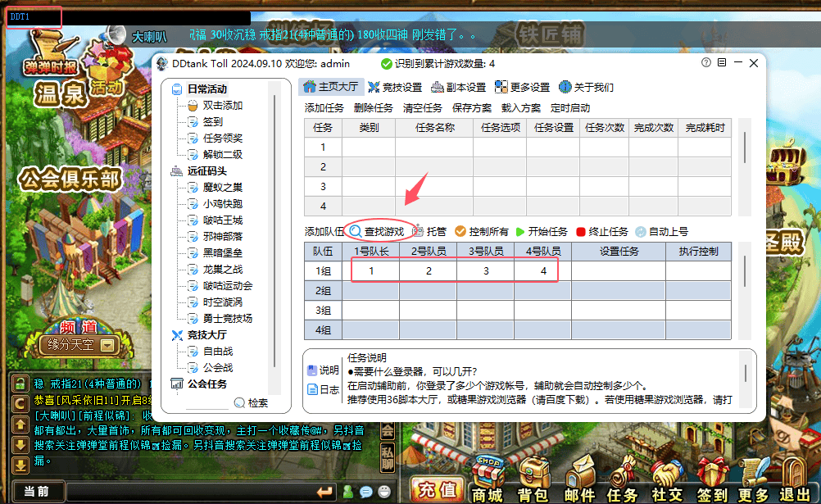
Task: Enable 控制所有 to control all accounts
Action: [460, 230]
